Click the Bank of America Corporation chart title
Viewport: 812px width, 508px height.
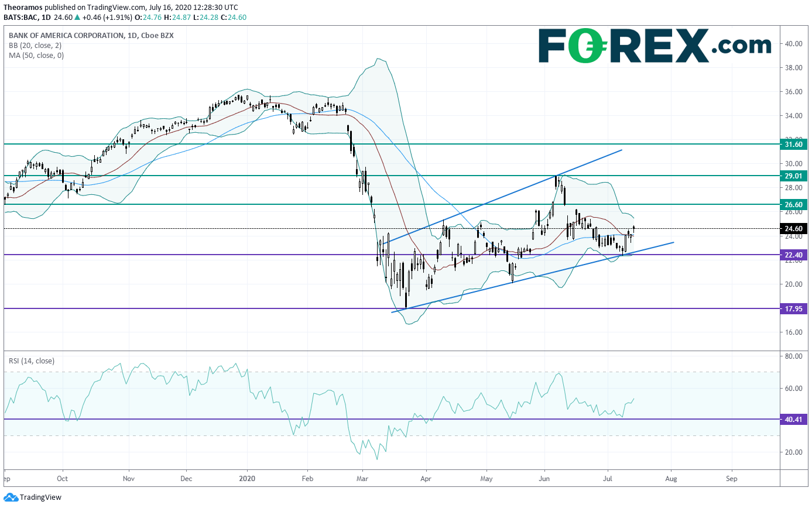(66, 36)
